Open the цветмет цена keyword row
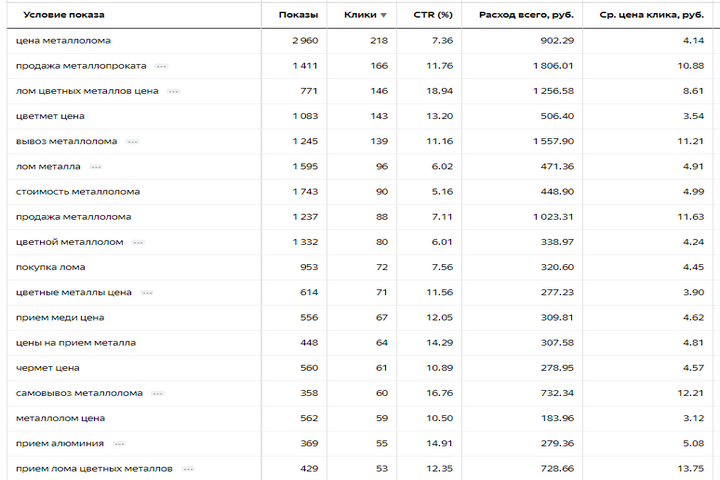This screenshot has height=480, width=720. [x=50, y=116]
